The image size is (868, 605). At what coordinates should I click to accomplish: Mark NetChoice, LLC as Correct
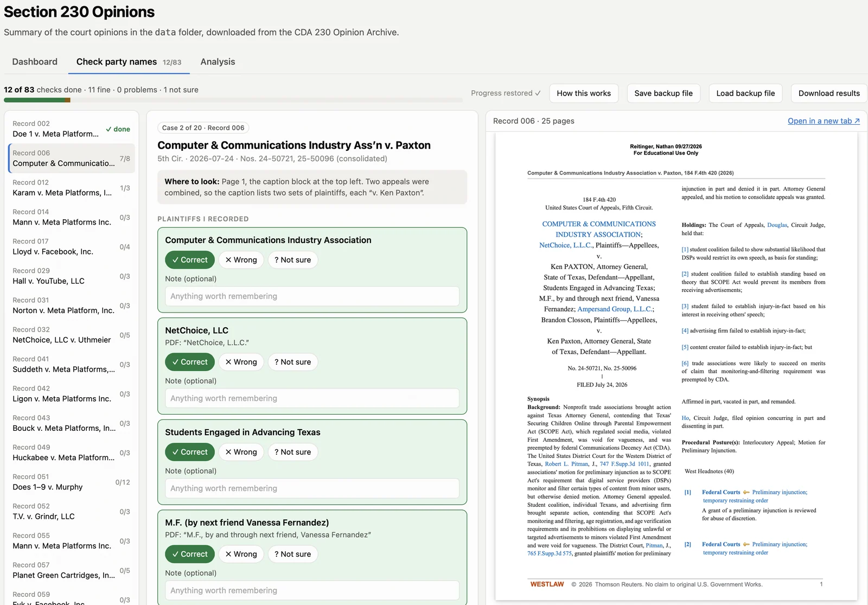click(x=190, y=362)
